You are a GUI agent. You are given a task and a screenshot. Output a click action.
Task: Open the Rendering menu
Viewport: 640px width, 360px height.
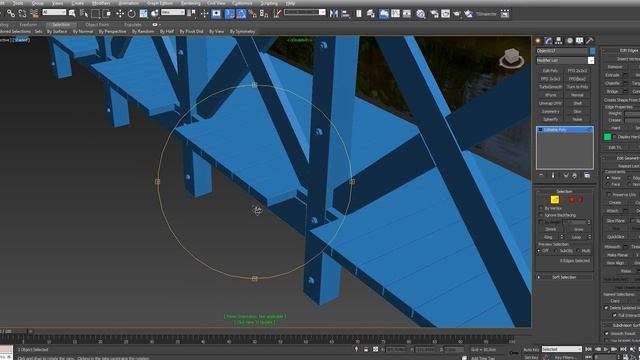pos(191,3)
